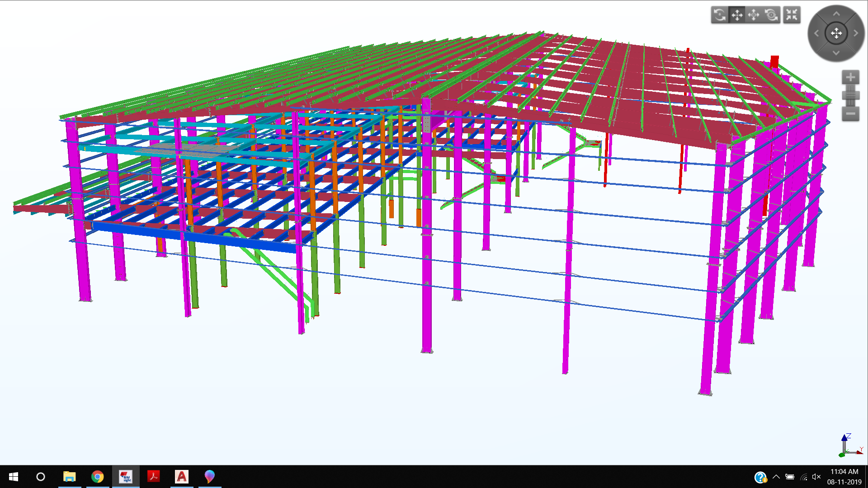This screenshot has height=488, width=868.
Task: Click the left arrow on navigation wheel
Action: (816, 33)
